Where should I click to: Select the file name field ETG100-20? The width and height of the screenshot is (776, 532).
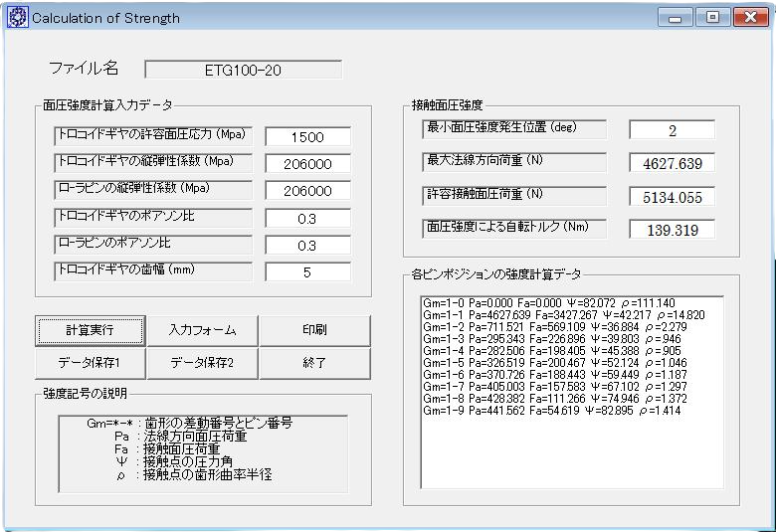click(x=243, y=70)
